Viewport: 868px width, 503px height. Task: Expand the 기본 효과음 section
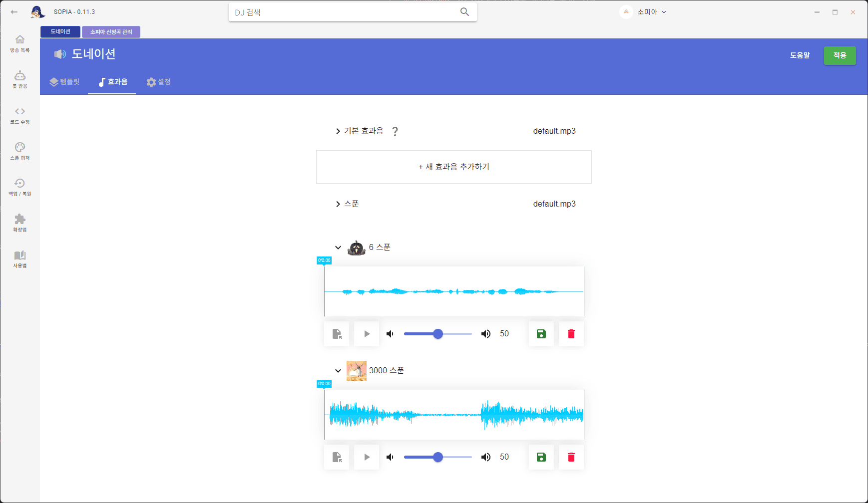(x=338, y=131)
